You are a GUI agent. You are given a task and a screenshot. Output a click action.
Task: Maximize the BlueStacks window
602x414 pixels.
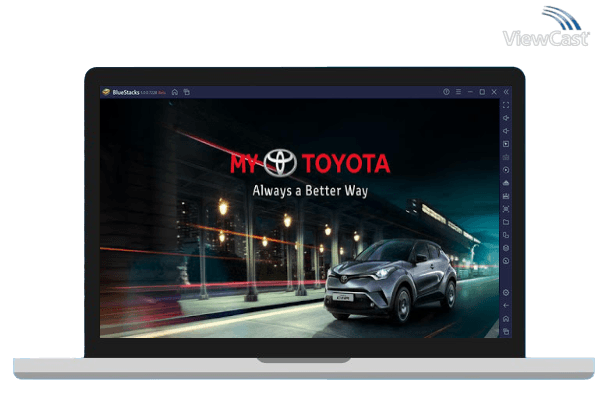click(x=482, y=92)
